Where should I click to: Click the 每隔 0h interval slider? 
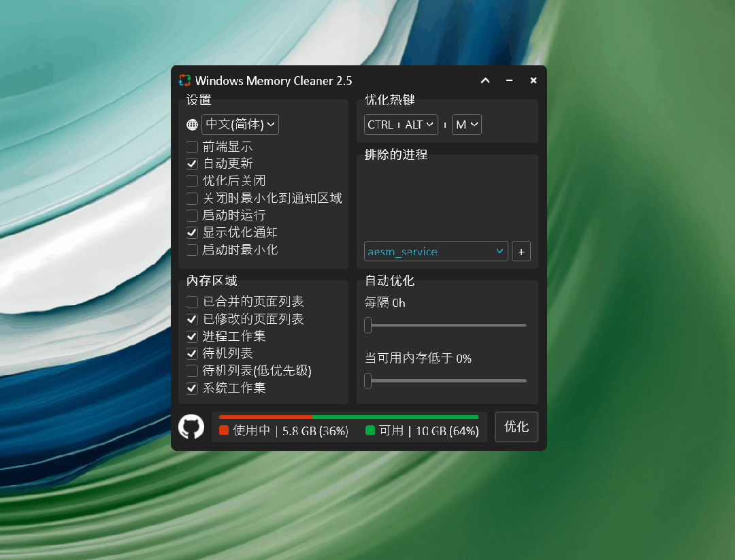(445, 325)
